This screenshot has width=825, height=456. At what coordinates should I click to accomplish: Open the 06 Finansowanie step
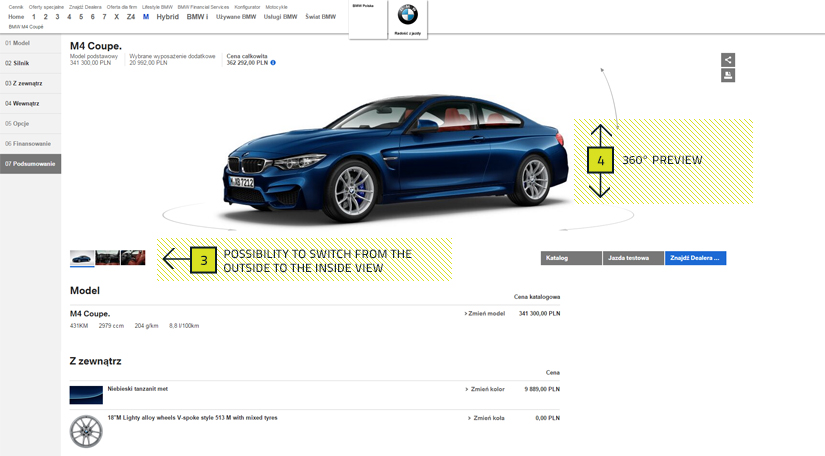[x=30, y=144]
